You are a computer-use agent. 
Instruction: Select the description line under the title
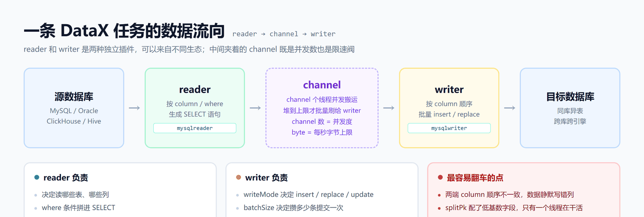(189, 49)
